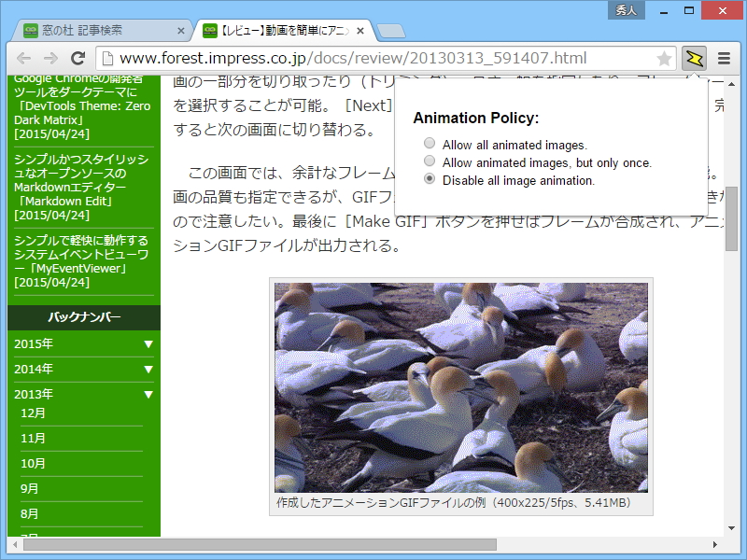This screenshot has width=747, height=560.
Task: Click the yellow lightning animation extension icon
Action: coord(693,57)
